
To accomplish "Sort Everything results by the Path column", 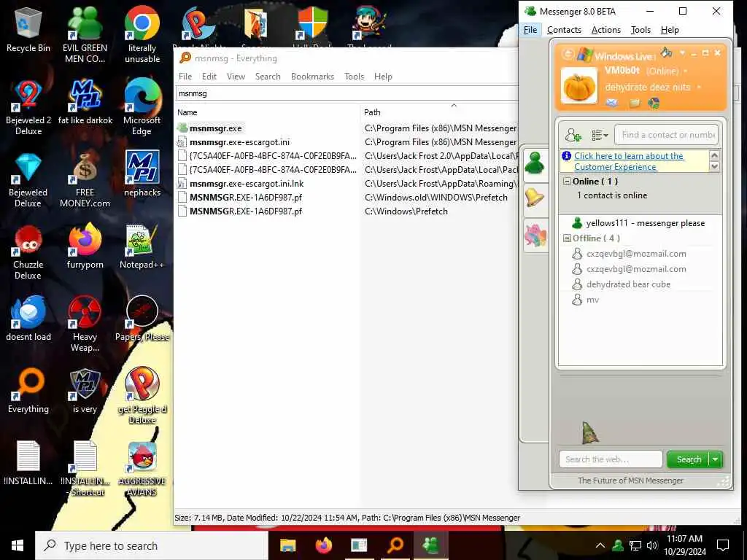I will pos(439,112).
